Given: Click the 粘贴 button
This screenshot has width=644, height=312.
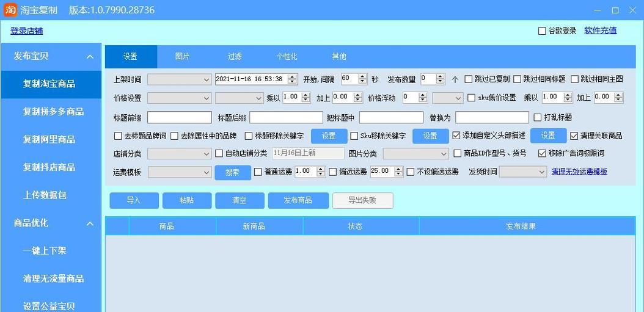Looking at the screenshot, I should tap(187, 200).
